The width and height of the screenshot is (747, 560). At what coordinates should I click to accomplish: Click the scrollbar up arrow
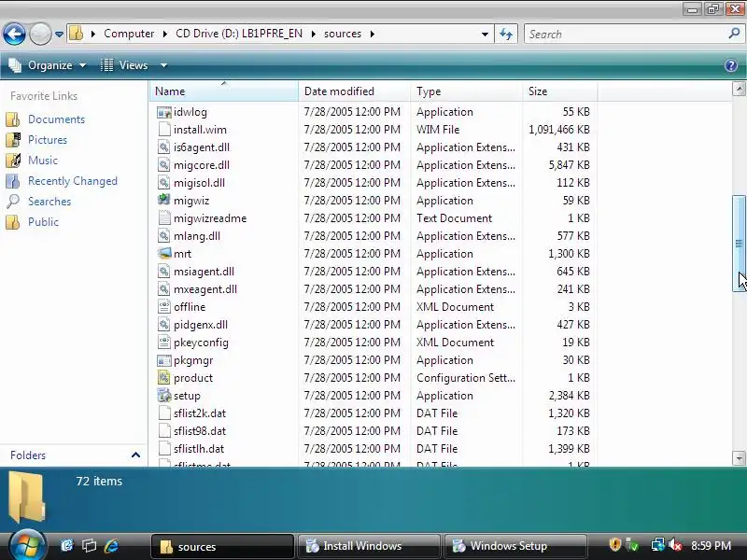739,89
